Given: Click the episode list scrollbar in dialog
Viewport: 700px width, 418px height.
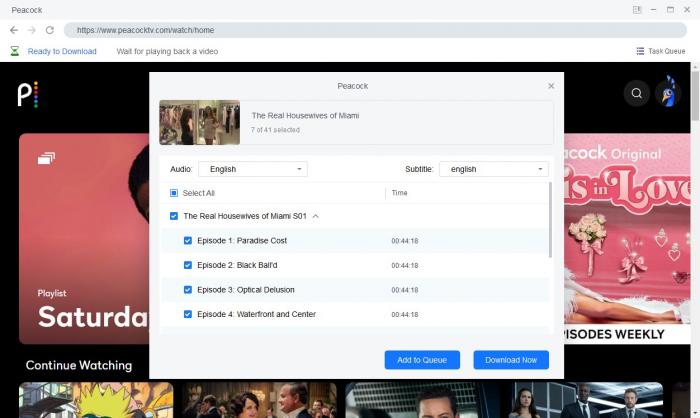Looking at the screenshot, I should [550, 220].
